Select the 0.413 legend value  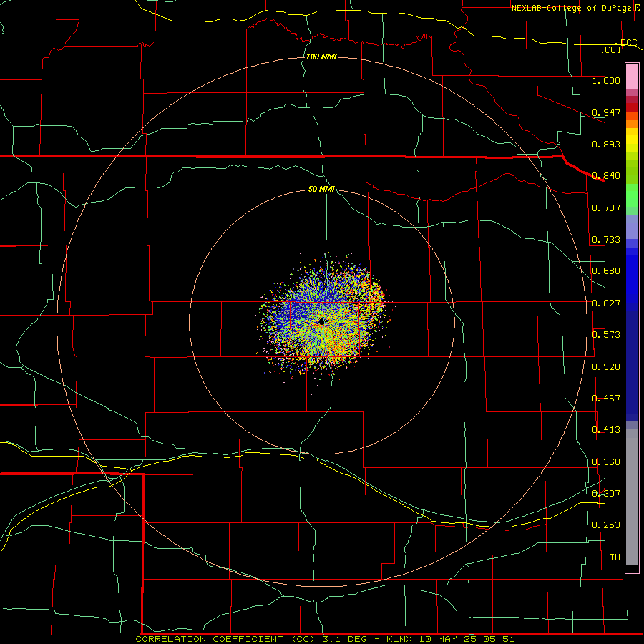[x=606, y=430]
